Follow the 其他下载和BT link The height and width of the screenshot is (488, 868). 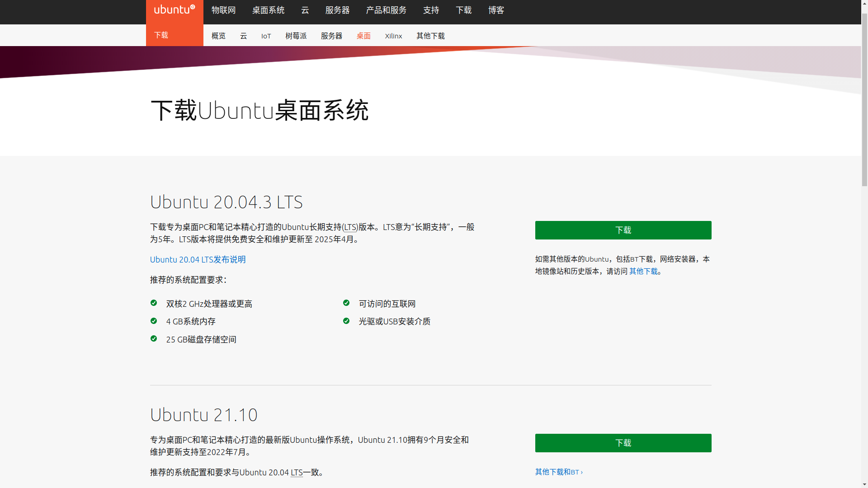click(558, 472)
